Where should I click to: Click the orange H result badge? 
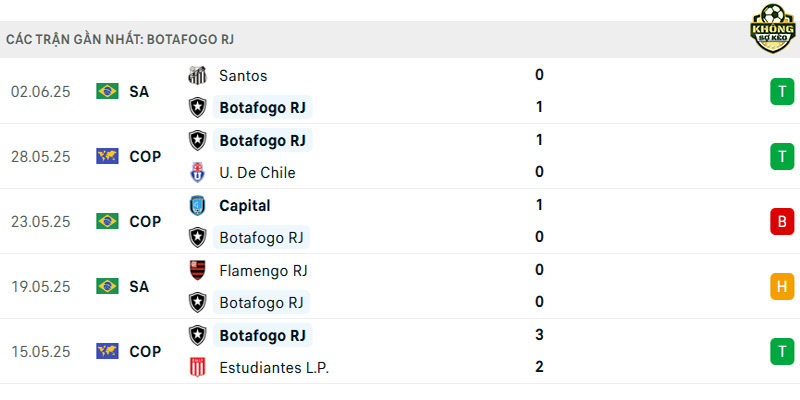point(782,286)
